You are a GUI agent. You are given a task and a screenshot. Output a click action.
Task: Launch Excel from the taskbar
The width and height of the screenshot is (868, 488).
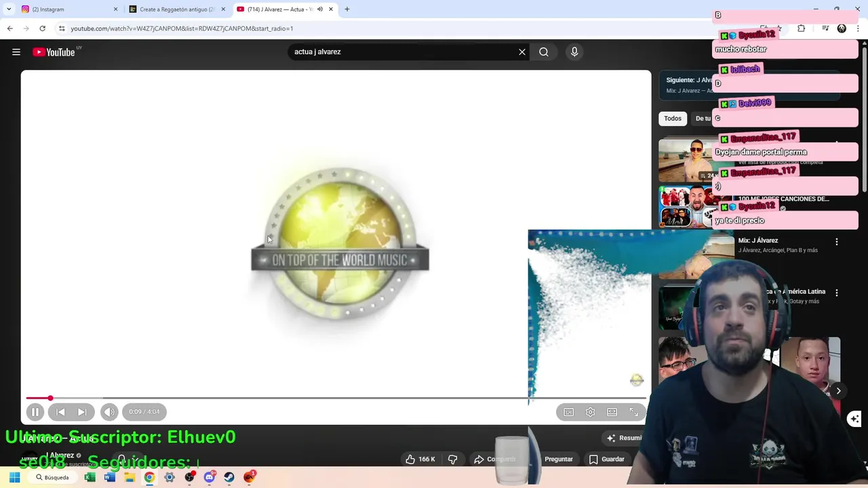point(90,477)
